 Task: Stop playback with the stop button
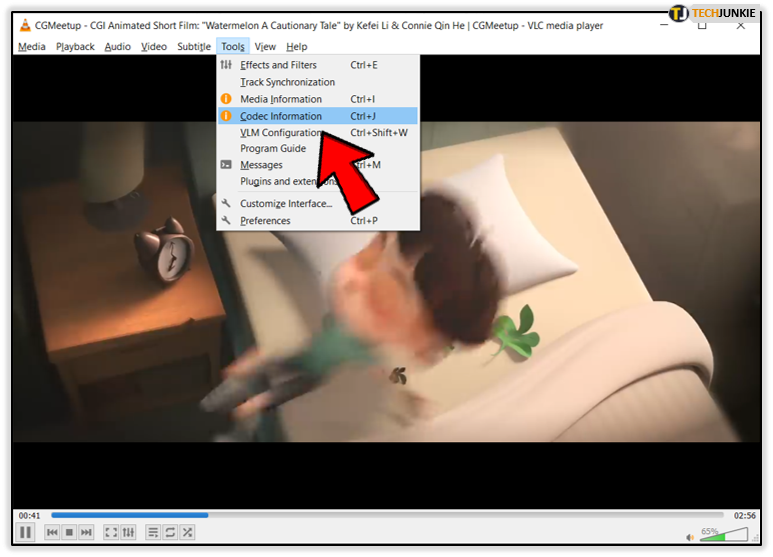[x=70, y=532]
